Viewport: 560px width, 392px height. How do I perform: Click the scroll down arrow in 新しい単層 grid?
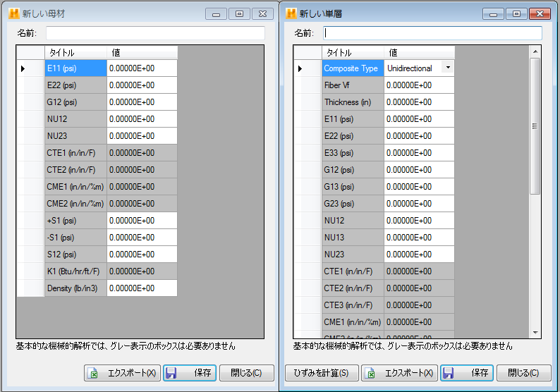535,332
